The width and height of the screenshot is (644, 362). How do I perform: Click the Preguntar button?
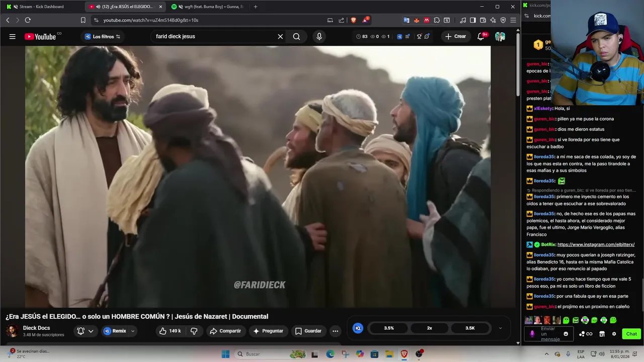click(268, 331)
